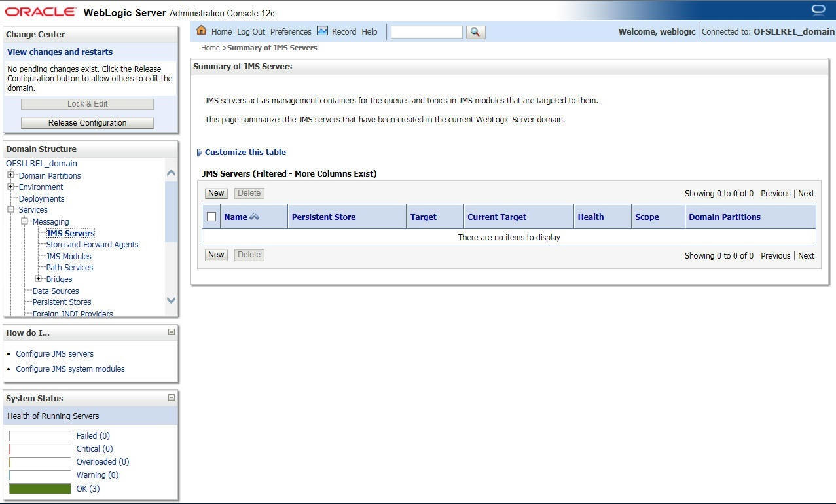
Task: Click the Domain Structure scroll down arrow
Action: click(171, 300)
